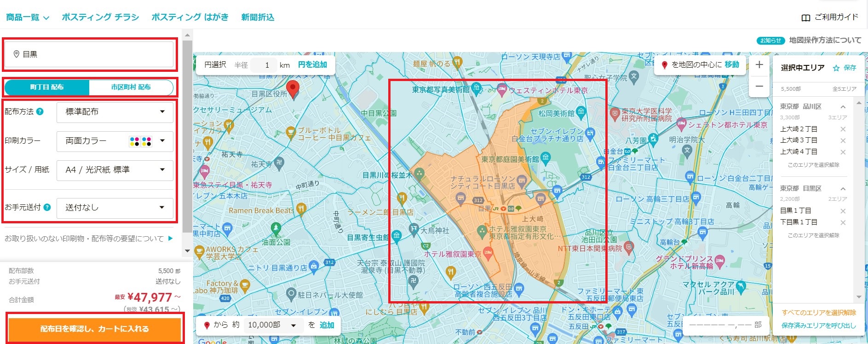Click the 配布方法 help question icon
868x344 pixels.
click(x=40, y=111)
